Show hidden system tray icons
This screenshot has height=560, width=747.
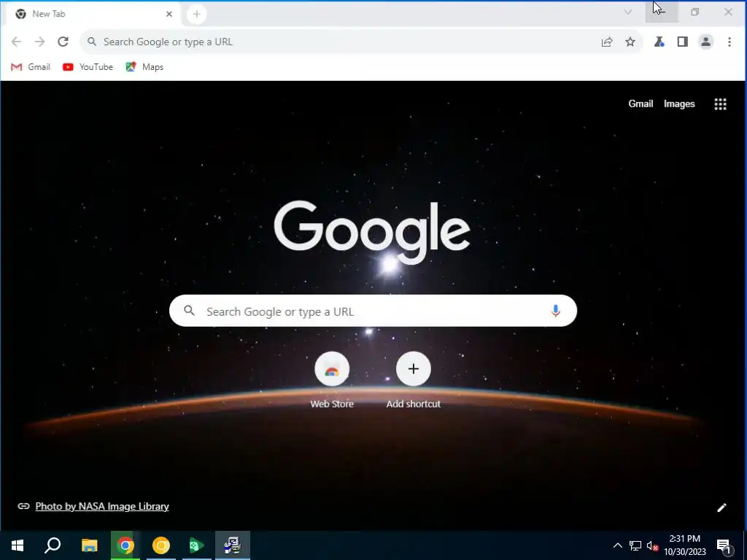pos(617,545)
